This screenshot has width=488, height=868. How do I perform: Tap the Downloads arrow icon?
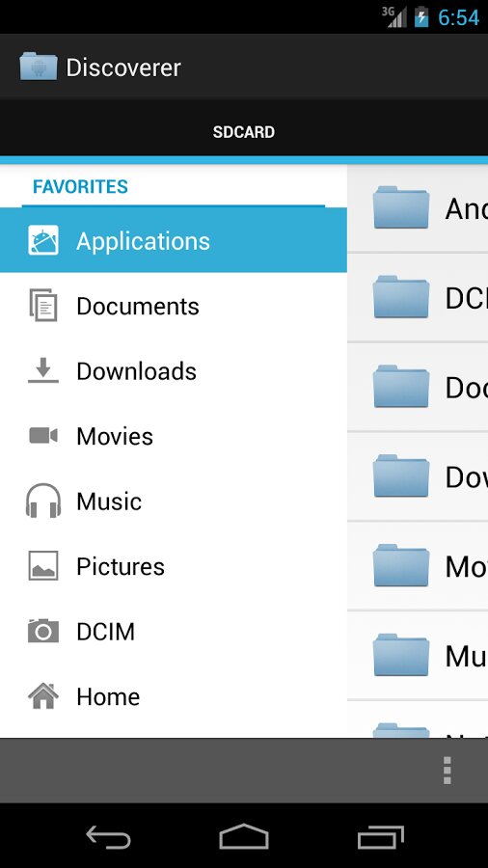(x=43, y=370)
